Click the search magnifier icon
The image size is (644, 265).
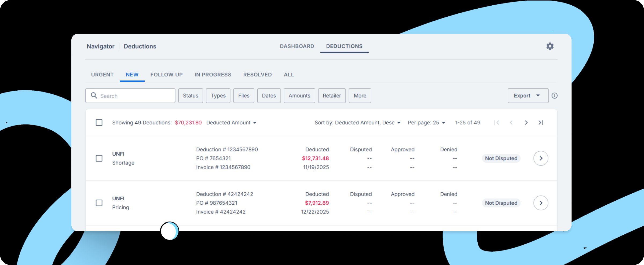click(94, 95)
